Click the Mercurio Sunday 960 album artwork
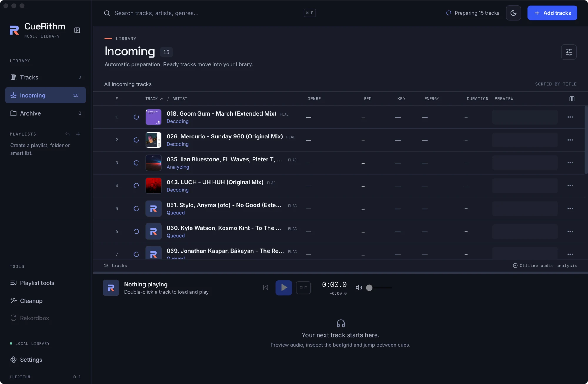588x384 pixels. [153, 140]
